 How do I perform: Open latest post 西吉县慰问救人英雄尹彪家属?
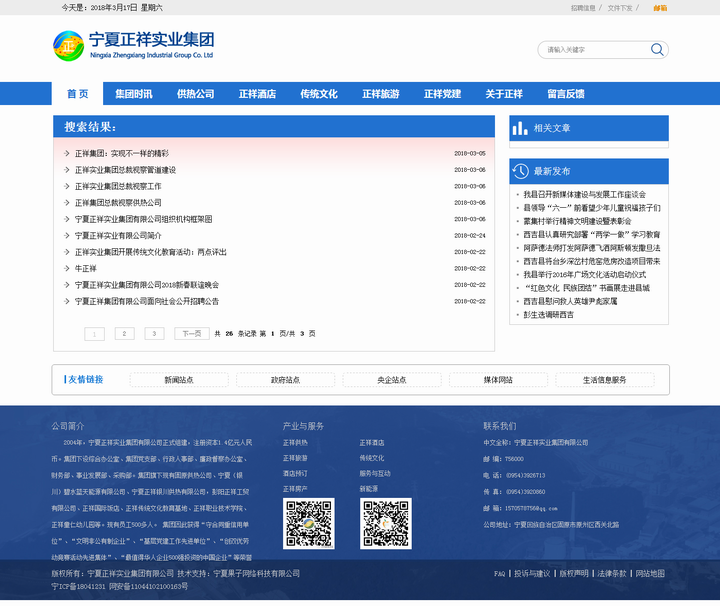pos(570,301)
